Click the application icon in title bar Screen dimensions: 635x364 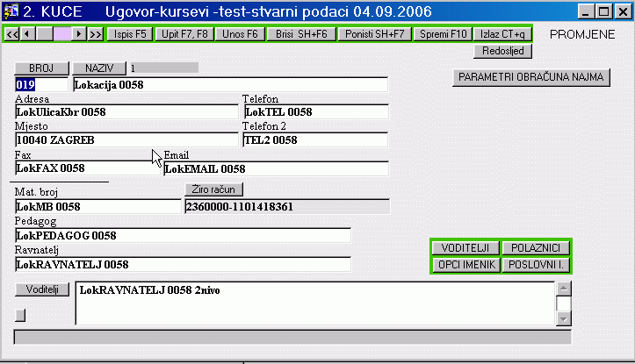coord(11,11)
